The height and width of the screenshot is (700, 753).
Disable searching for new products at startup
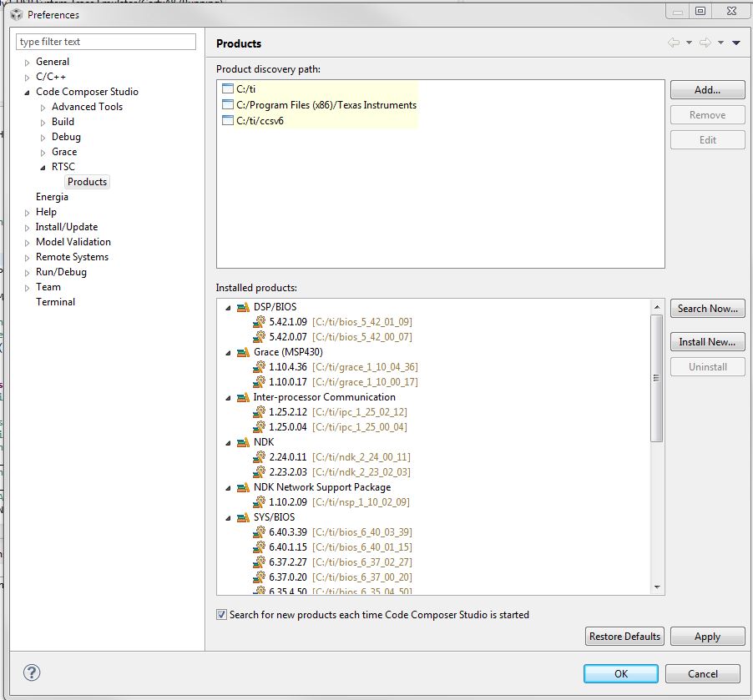click(221, 614)
